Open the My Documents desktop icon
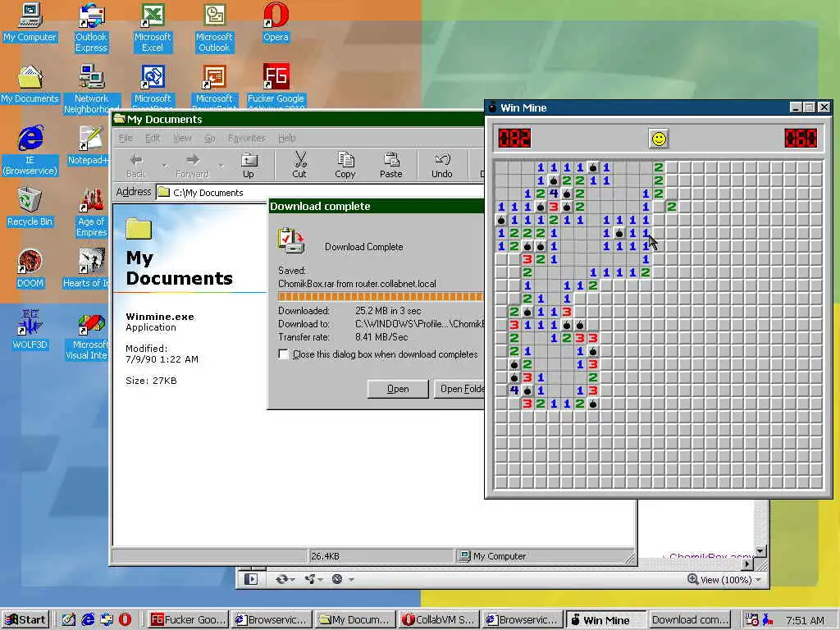Image resolution: width=840 pixels, height=630 pixels. (30, 84)
